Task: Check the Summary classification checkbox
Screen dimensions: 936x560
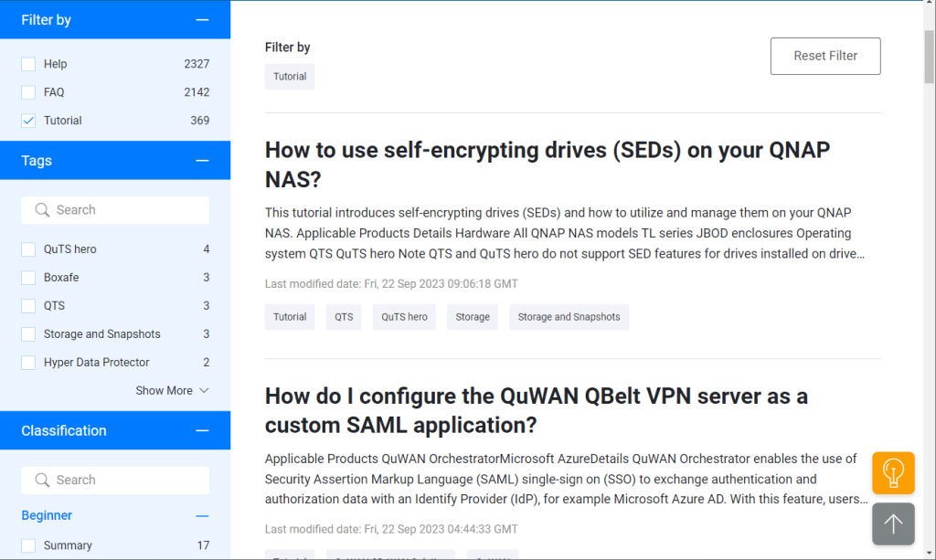Action: (x=28, y=545)
